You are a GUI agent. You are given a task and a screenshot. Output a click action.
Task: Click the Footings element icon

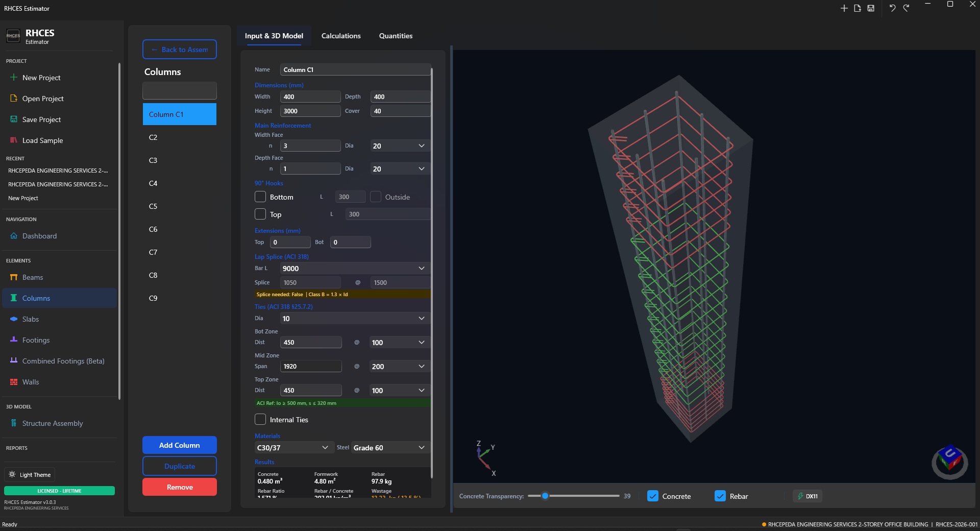click(x=14, y=340)
